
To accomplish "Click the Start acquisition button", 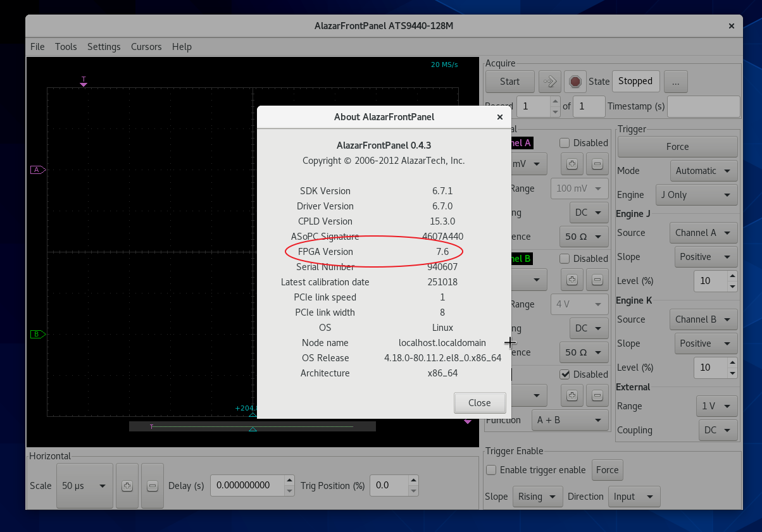I will 510,81.
